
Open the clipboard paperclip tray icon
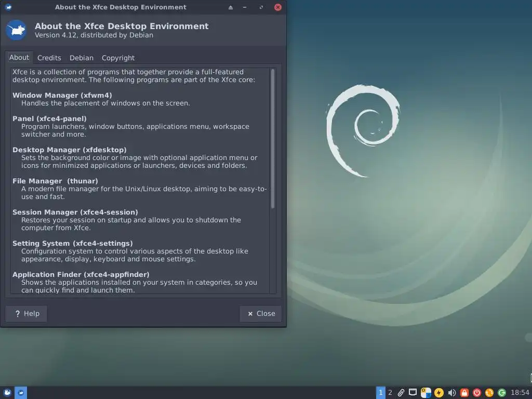point(401,393)
